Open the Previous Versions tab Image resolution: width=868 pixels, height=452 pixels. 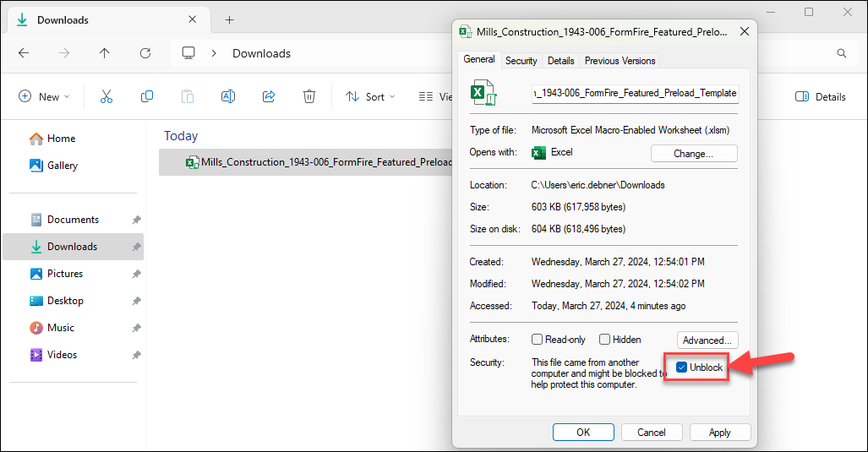click(x=620, y=61)
